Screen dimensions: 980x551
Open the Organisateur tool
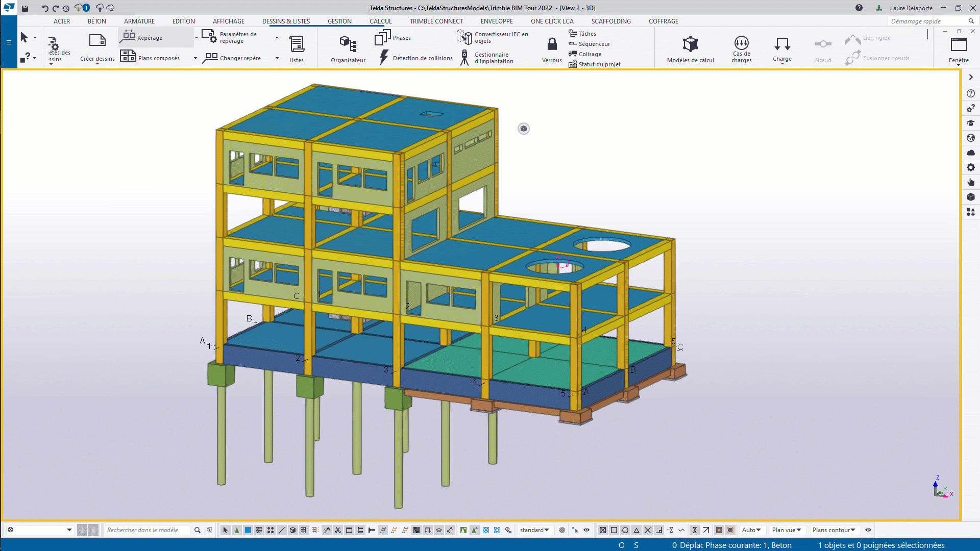coord(348,48)
